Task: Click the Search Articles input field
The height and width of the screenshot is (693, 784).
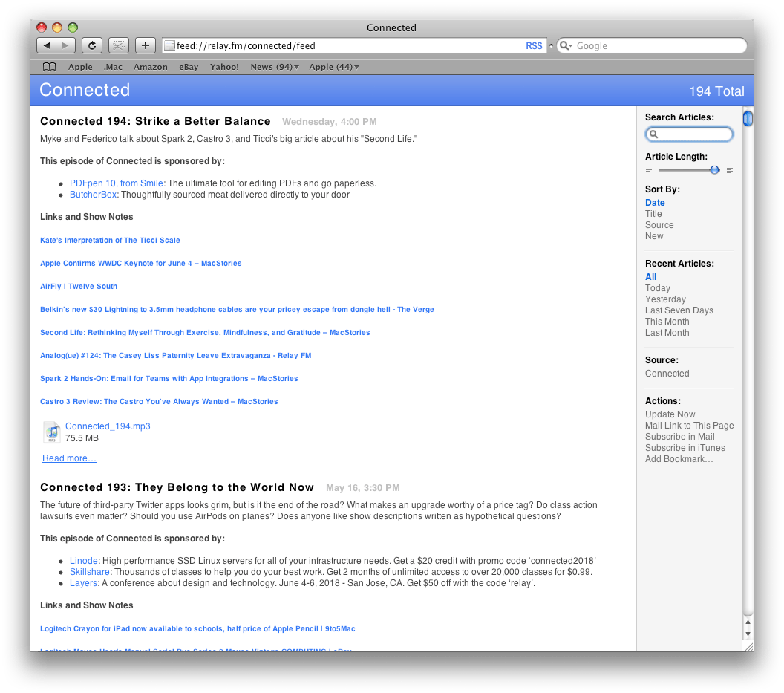Action: [x=689, y=134]
